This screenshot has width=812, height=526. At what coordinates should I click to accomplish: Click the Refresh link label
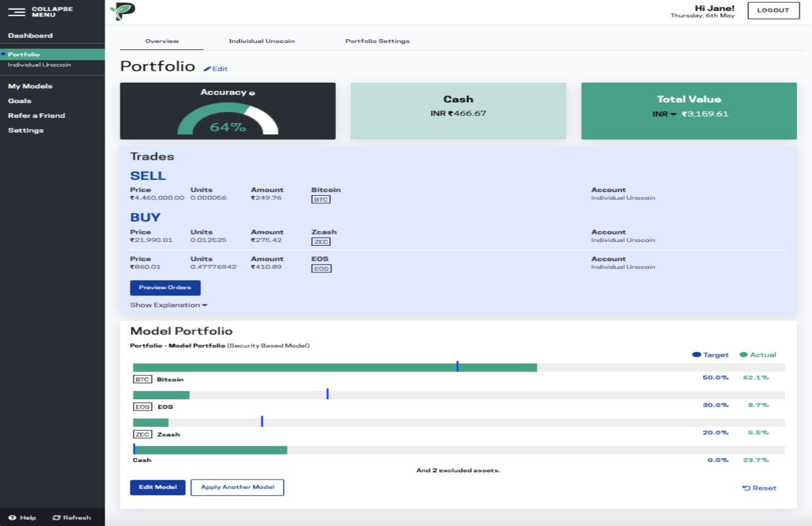pyautogui.click(x=77, y=518)
